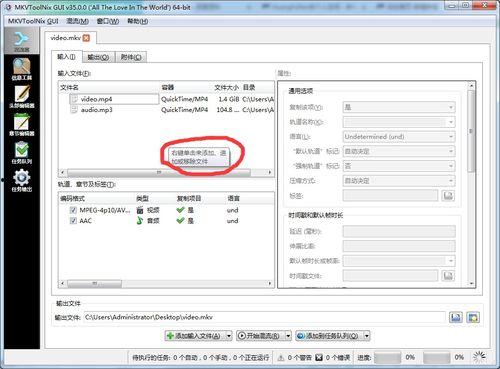Click the delay input field
The height and width of the screenshot is (369, 500).
click(399, 231)
